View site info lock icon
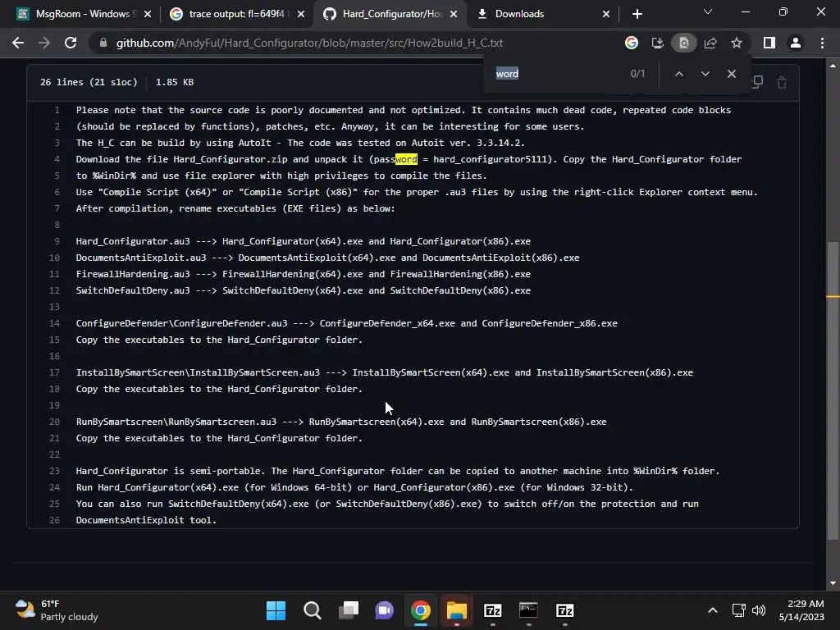840x630 pixels. [103, 43]
